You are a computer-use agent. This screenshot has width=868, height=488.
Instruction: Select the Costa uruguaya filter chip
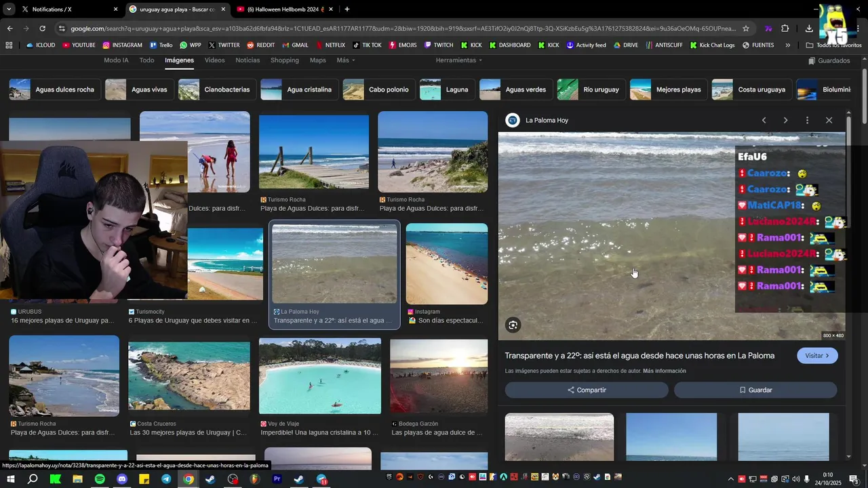tap(752, 89)
